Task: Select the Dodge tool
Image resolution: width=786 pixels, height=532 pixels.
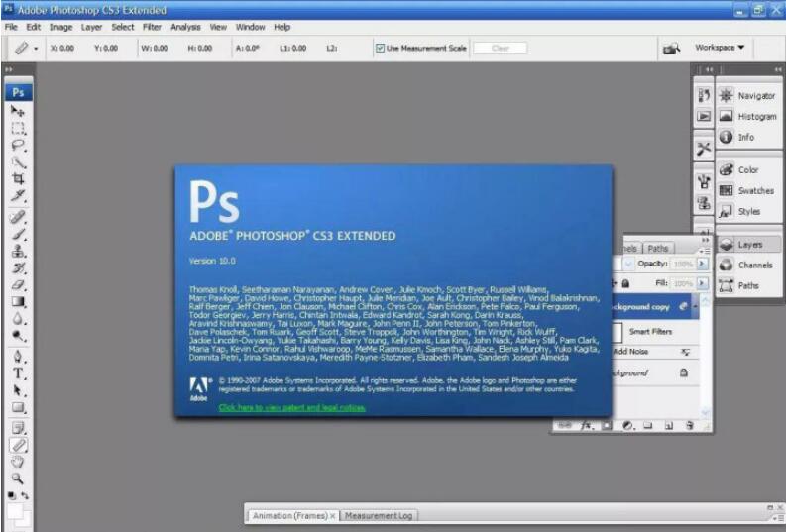Action: coord(18,336)
